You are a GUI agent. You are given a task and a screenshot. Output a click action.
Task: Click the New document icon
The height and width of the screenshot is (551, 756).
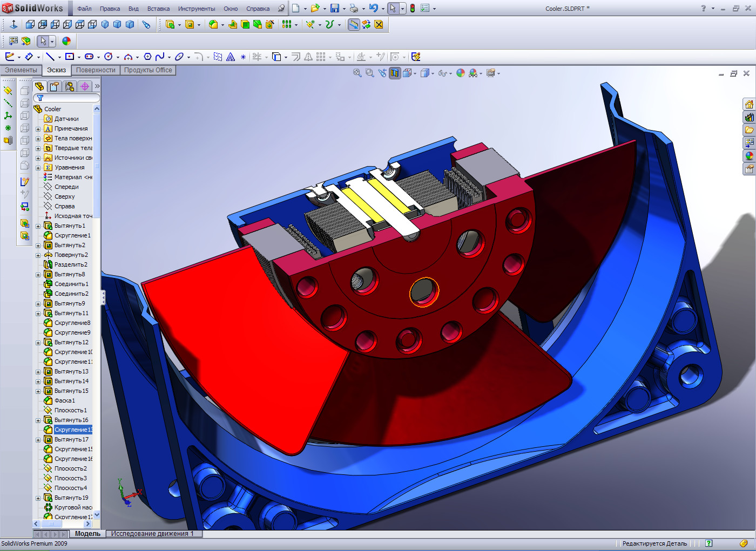pyautogui.click(x=296, y=8)
